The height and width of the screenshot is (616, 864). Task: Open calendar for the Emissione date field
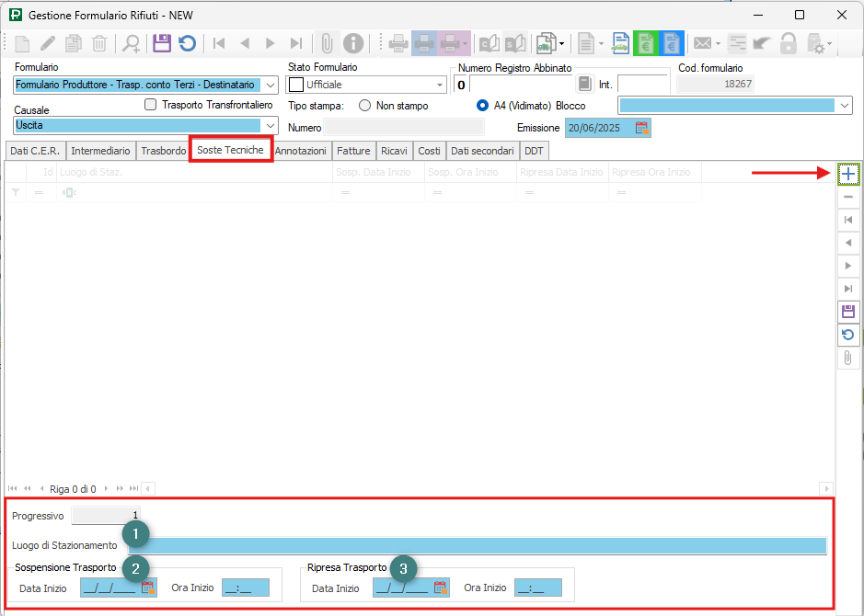coord(642,128)
